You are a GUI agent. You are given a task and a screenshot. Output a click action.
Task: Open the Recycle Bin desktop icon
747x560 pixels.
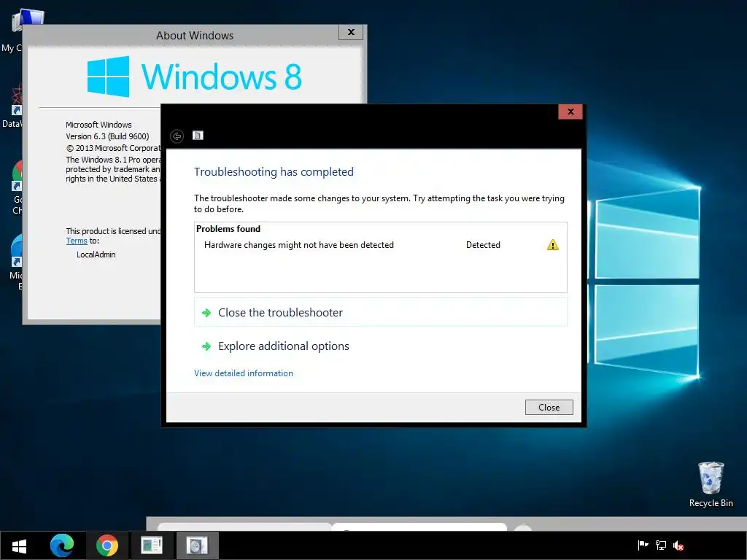(711, 484)
